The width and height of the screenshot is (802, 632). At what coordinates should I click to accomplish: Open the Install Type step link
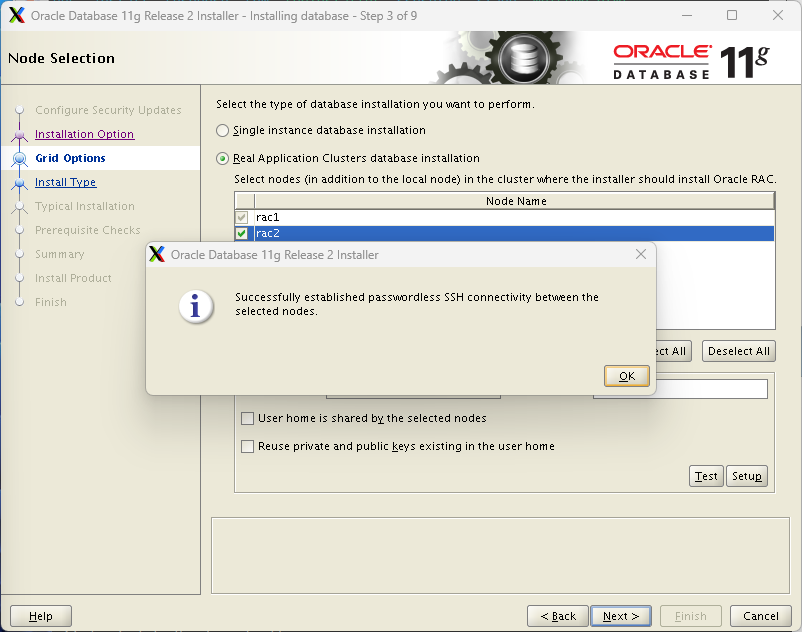click(65, 182)
